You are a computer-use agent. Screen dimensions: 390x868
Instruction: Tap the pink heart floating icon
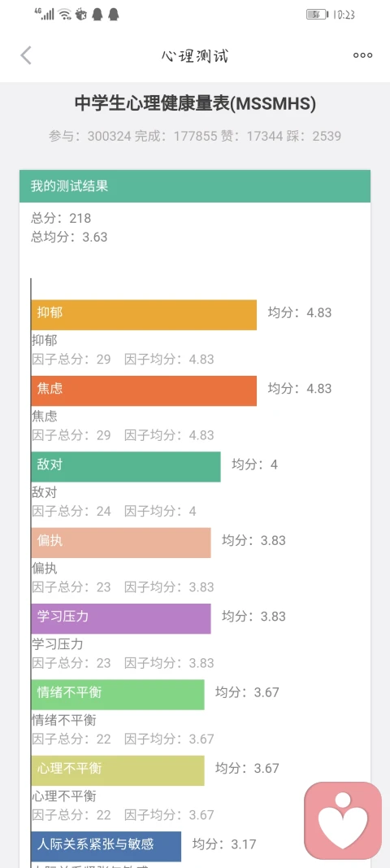click(x=343, y=820)
